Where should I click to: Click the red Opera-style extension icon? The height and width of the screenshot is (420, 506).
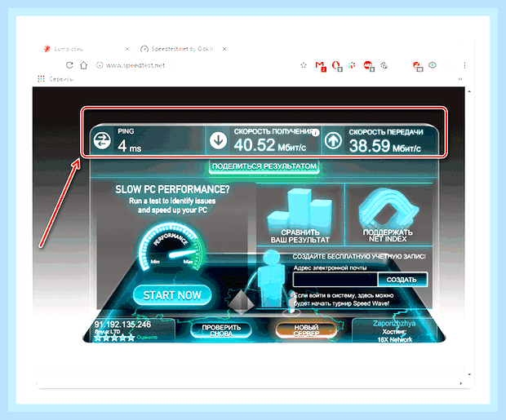[x=337, y=66]
